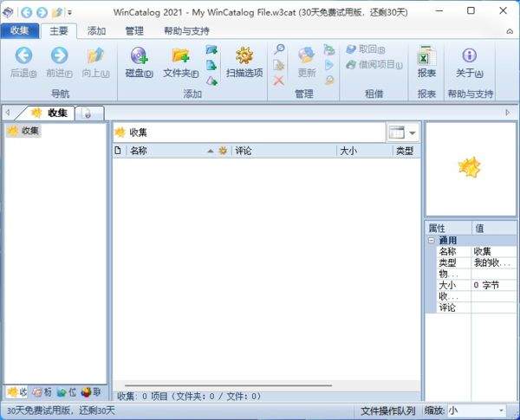Image resolution: width=520 pixels, height=420 pixels.
Task: Open the view mode dropdown arrow
Action: click(413, 133)
